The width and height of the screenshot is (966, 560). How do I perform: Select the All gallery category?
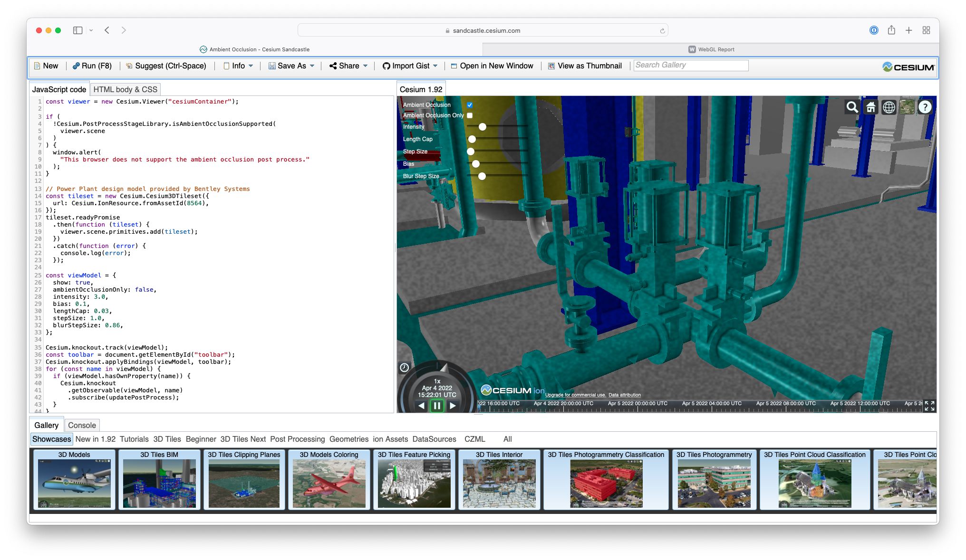508,439
